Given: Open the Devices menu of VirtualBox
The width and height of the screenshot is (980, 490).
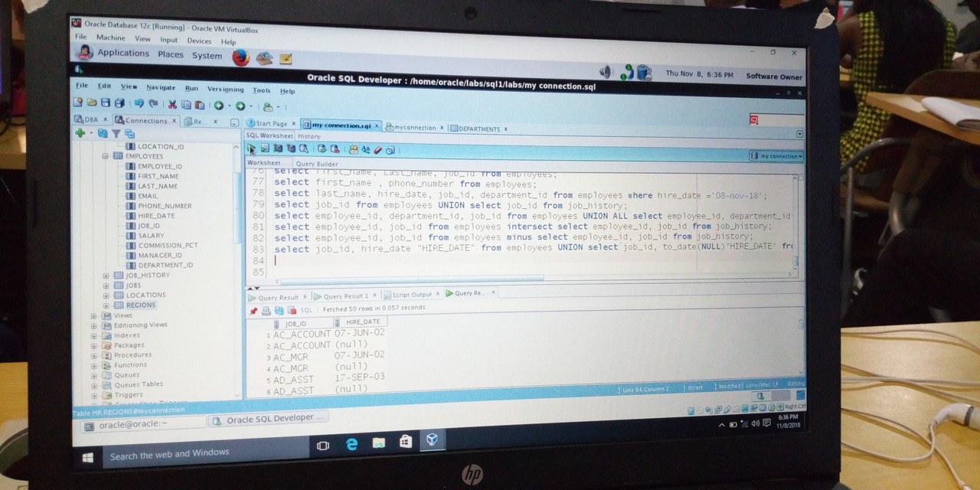Looking at the screenshot, I should coord(199,41).
